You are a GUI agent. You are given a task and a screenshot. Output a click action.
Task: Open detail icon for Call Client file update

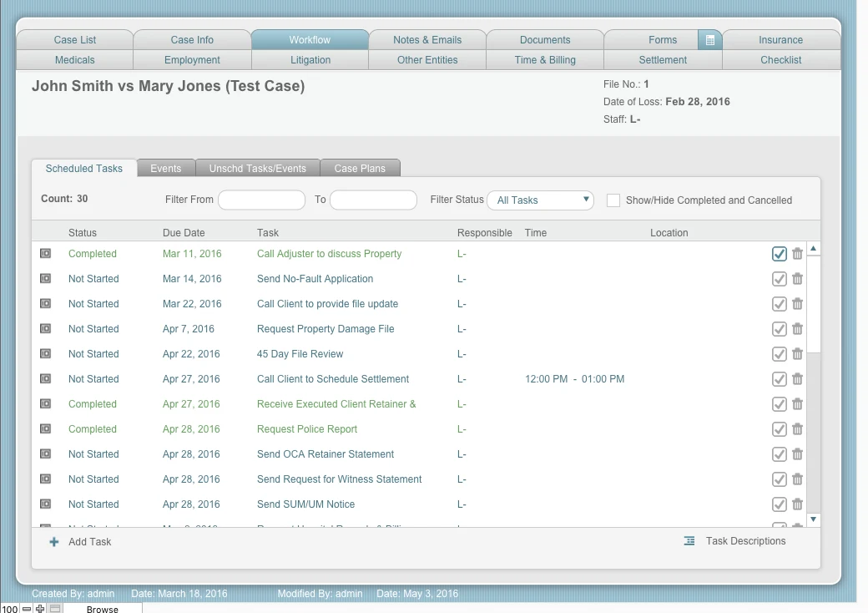click(x=45, y=303)
